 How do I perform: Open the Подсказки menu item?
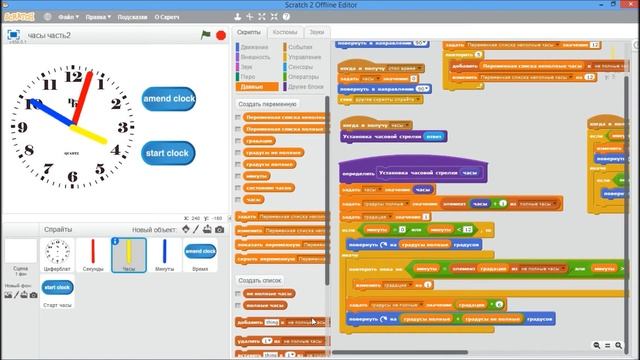[x=132, y=17]
